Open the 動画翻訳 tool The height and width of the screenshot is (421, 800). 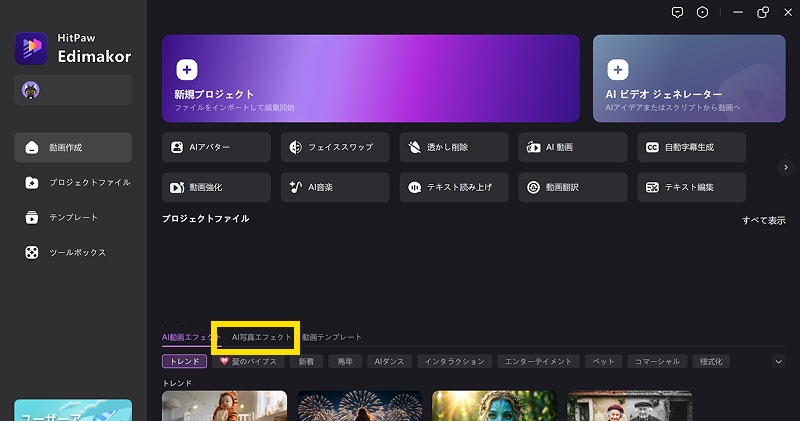point(573,187)
